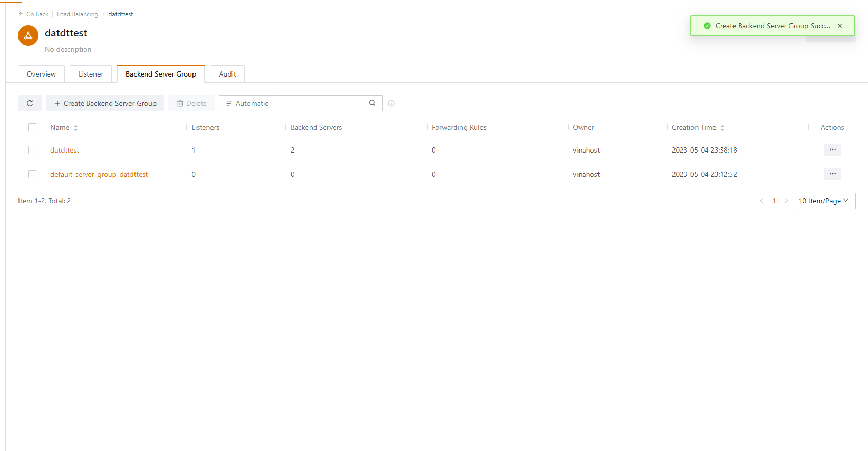Sort by Name column arrows
This screenshot has width=868, height=451.
pos(75,128)
